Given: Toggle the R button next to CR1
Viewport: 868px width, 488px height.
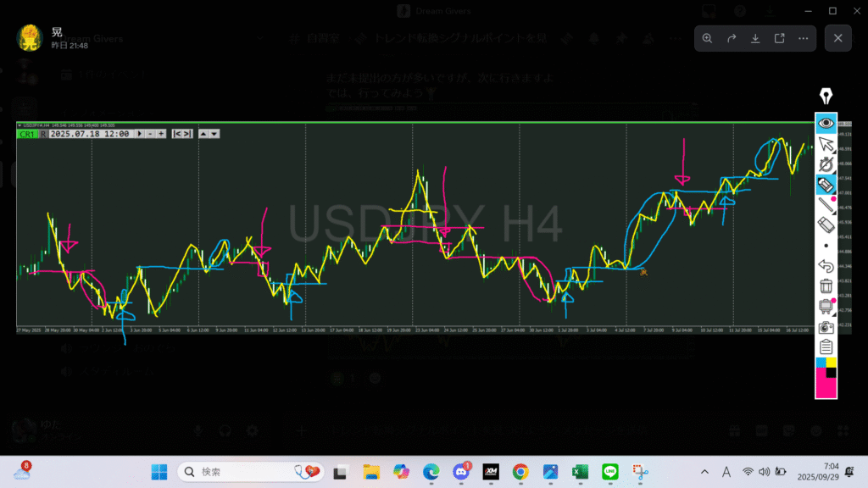Looking at the screenshot, I should (43, 134).
